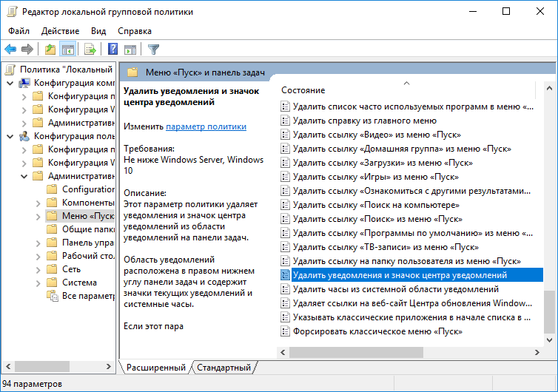This screenshot has width=558, height=392.
Task: Expand the Сеть tree node
Action: click(x=38, y=270)
